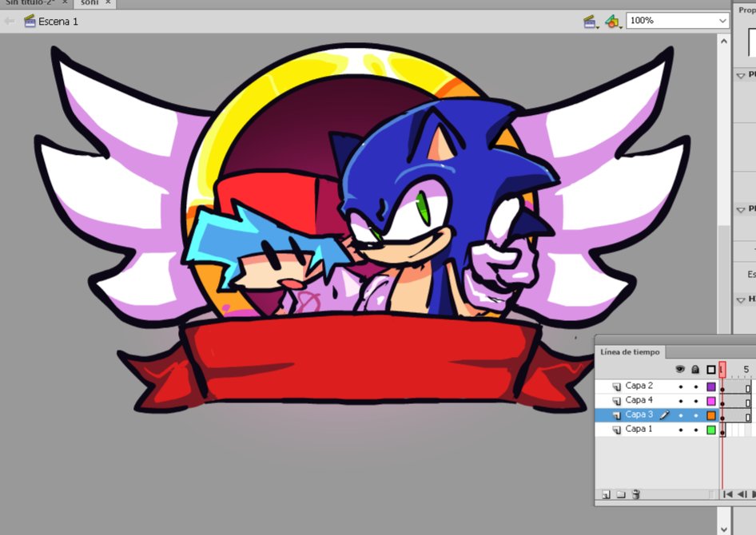Close the soni document tab

[108, 3]
